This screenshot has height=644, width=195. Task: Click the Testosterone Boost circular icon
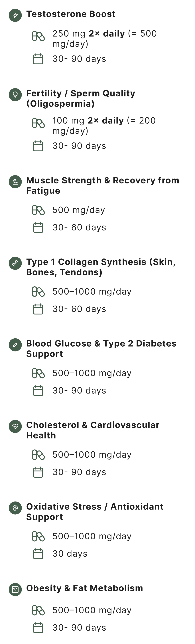pyautogui.click(x=15, y=15)
